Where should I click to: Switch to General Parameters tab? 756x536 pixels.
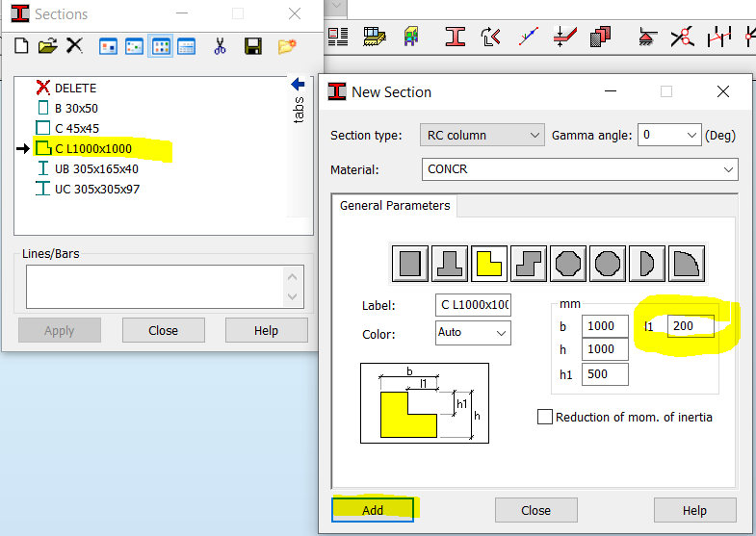click(x=395, y=206)
